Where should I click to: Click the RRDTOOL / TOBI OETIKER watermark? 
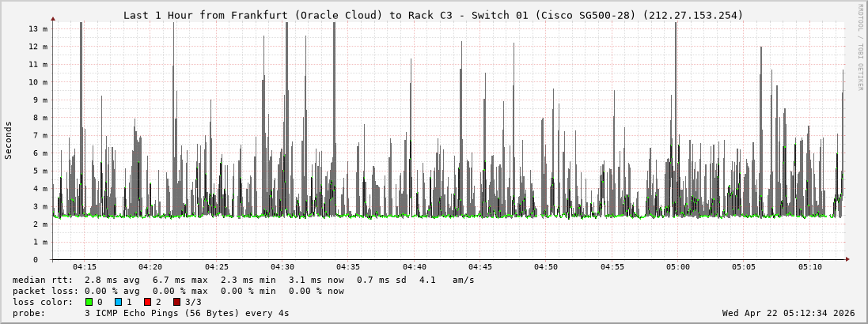point(860,46)
